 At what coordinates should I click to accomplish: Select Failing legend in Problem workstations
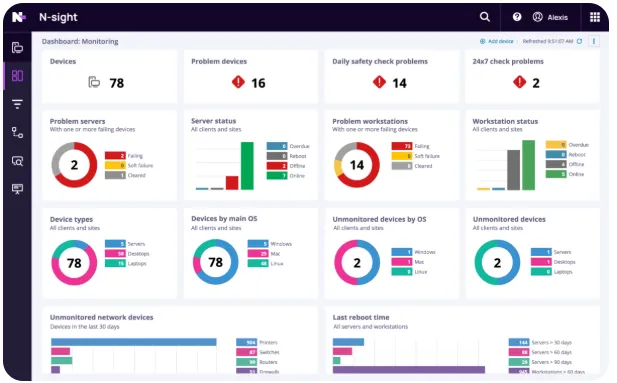coord(410,146)
